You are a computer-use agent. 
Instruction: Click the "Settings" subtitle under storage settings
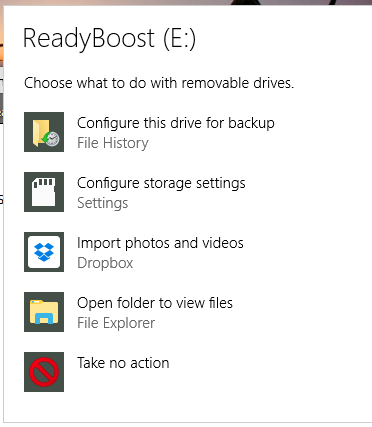point(102,203)
